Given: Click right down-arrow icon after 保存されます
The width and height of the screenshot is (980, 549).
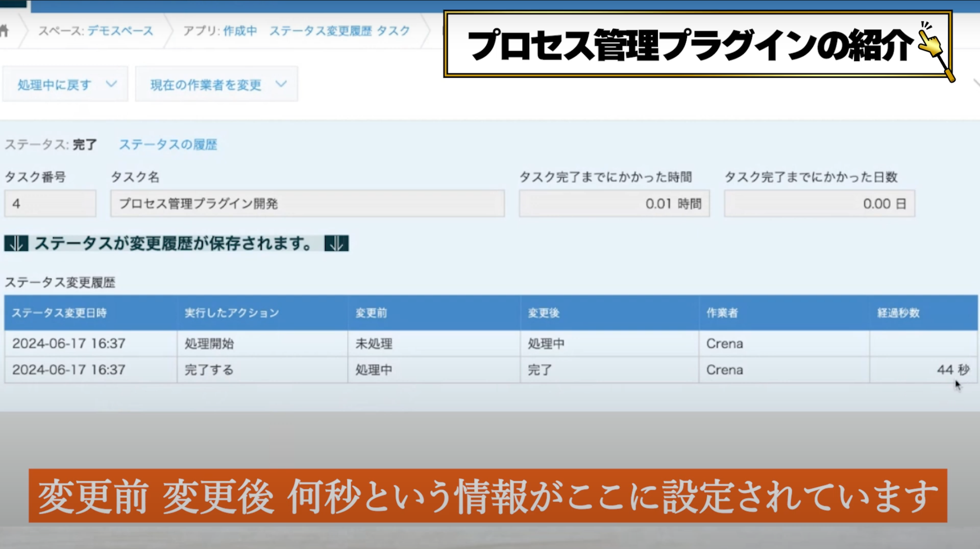Looking at the screenshot, I should (337, 243).
